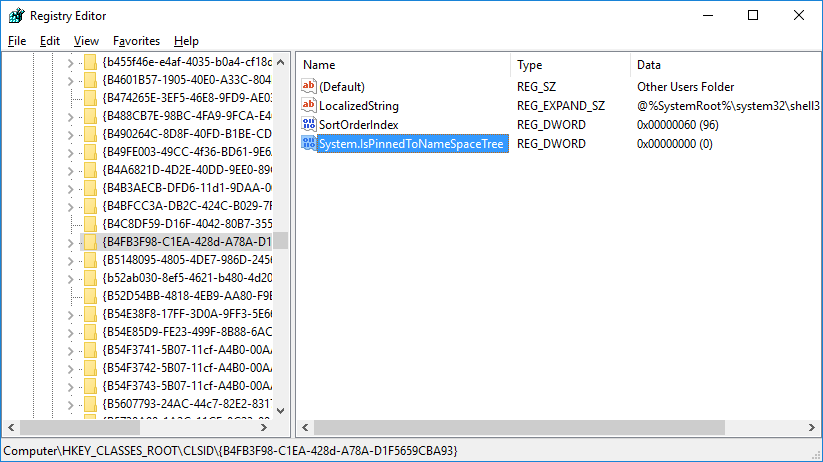Select the SortOrderIndex value name

(x=359, y=124)
